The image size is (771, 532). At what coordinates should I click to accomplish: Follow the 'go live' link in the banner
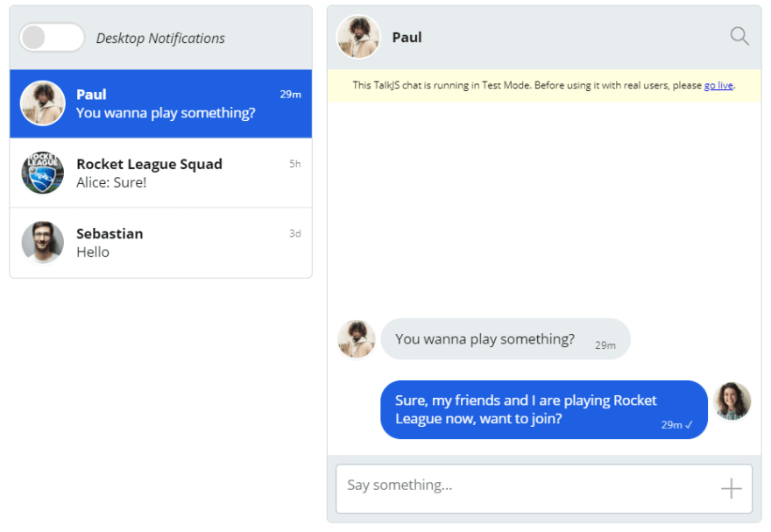pyautogui.click(x=718, y=85)
